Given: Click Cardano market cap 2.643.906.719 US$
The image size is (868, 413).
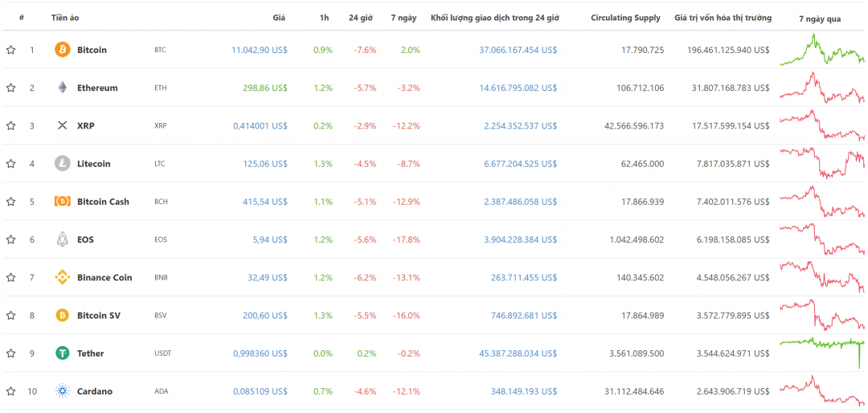Looking at the screenshot, I should 732,391.
